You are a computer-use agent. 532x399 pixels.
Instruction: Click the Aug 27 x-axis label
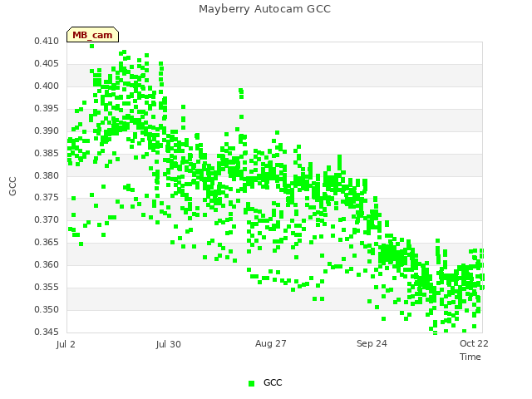(271, 343)
